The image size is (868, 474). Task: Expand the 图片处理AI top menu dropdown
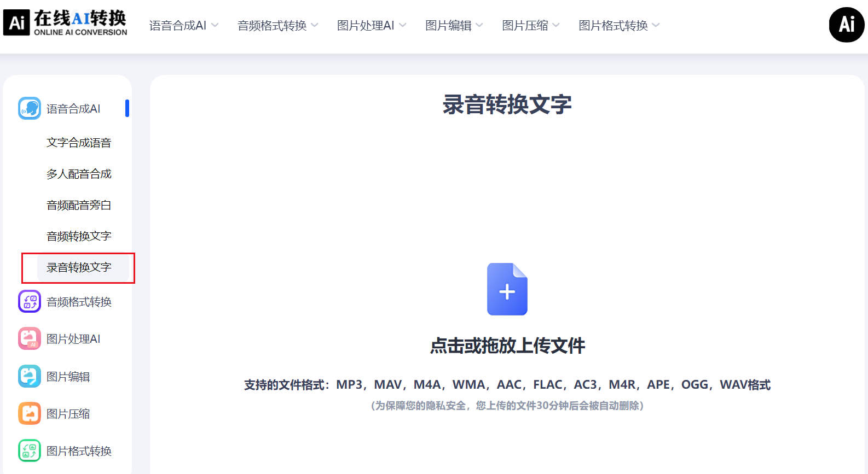point(371,26)
